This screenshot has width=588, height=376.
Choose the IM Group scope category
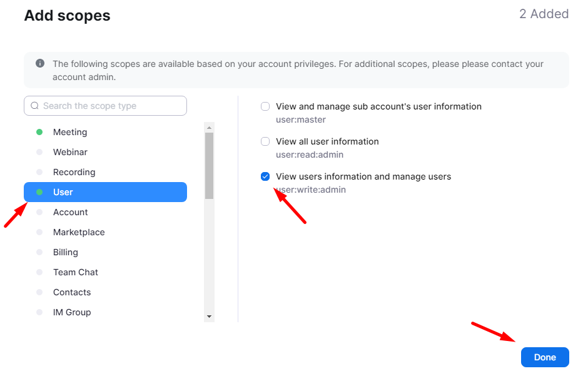(x=72, y=312)
